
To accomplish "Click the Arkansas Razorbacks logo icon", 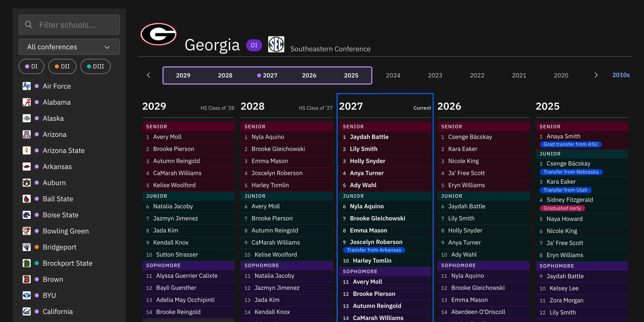I will point(27,167).
